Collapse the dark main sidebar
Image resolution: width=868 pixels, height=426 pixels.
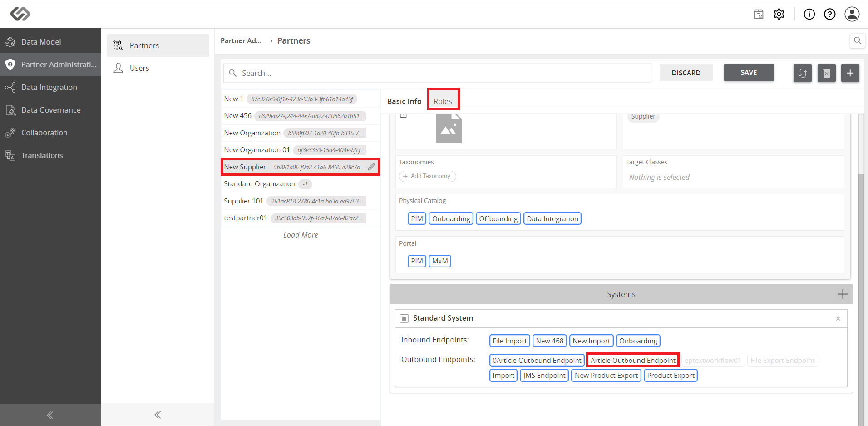pyautogui.click(x=50, y=415)
